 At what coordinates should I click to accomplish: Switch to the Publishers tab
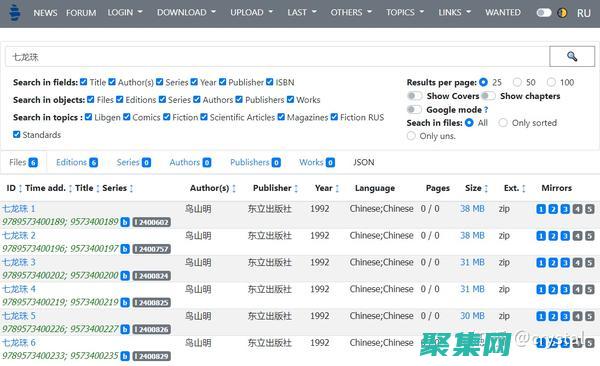pyautogui.click(x=255, y=162)
